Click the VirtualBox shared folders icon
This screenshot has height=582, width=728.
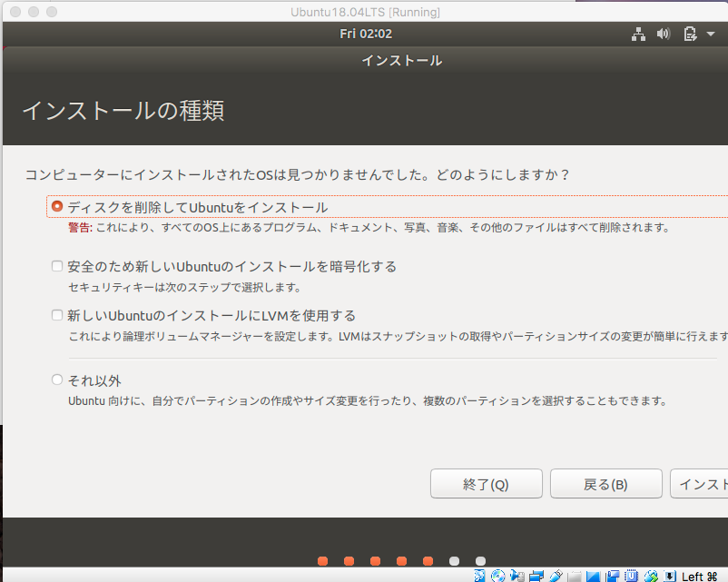(x=575, y=577)
